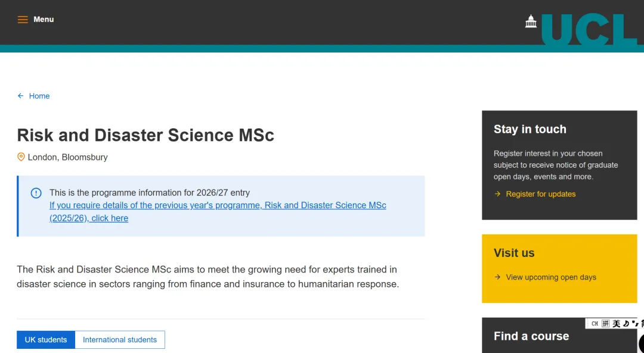Viewport: 644px width, 353px height.
Task: Toggle the 英 English mode in IME bar
Action: [616, 324]
